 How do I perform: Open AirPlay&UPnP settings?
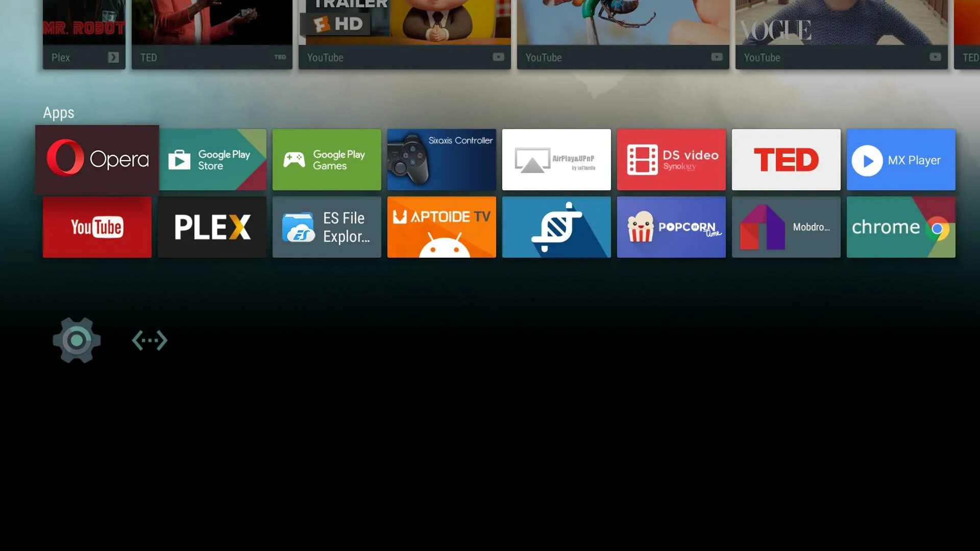coord(557,160)
